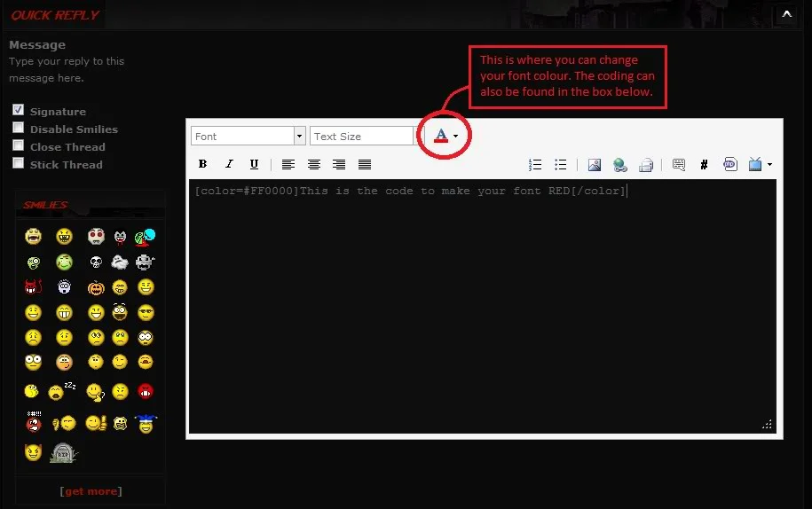Insert the RIP tombstone smiley
This screenshot has width=812, height=509.
point(64,453)
